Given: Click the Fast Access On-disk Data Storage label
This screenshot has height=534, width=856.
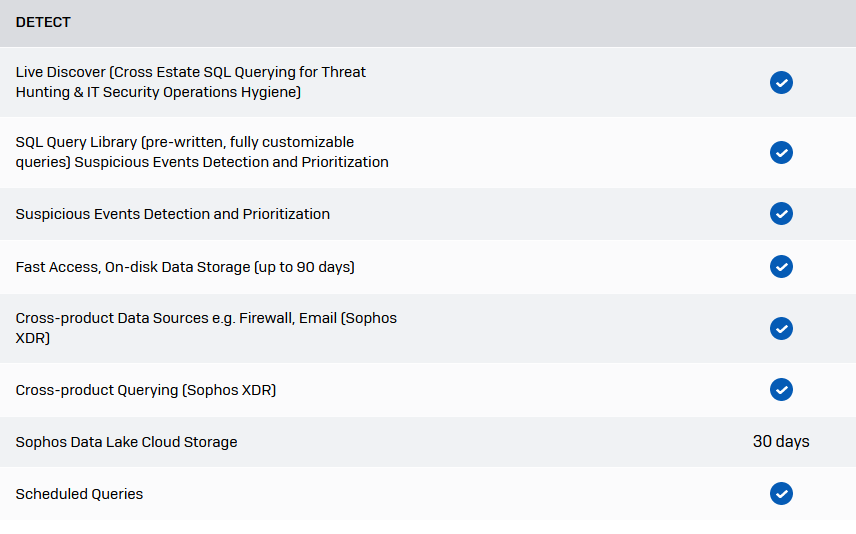Looking at the screenshot, I should [185, 267].
